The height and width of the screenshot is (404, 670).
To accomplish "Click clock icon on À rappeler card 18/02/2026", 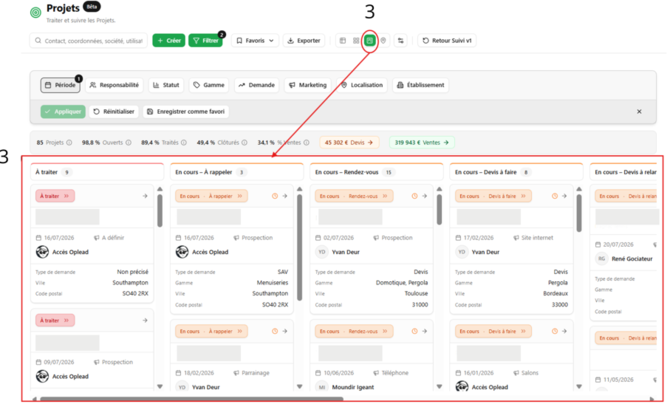I will coord(275,331).
